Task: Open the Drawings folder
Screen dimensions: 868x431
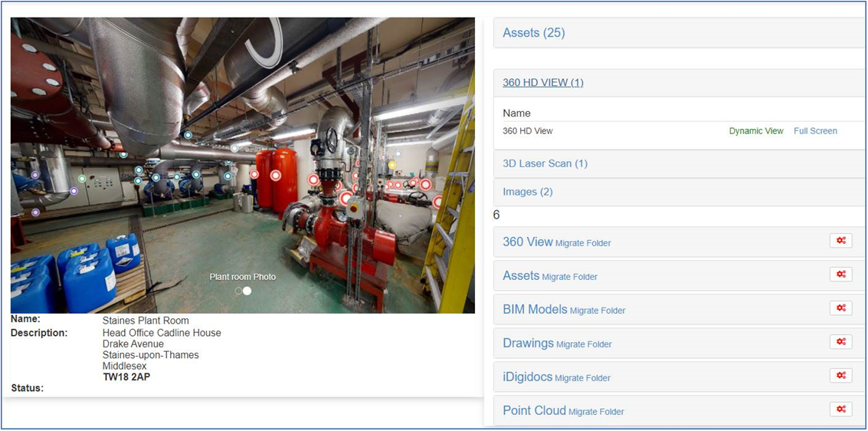Action: coord(528,343)
